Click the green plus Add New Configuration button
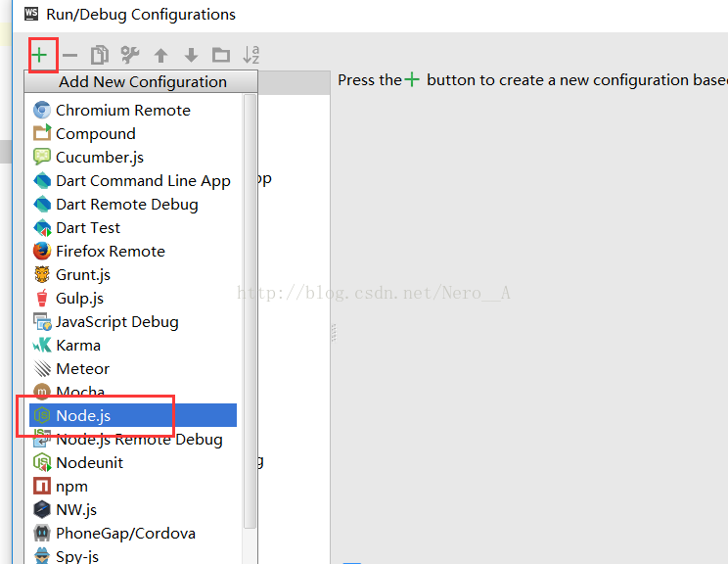 pos(39,55)
